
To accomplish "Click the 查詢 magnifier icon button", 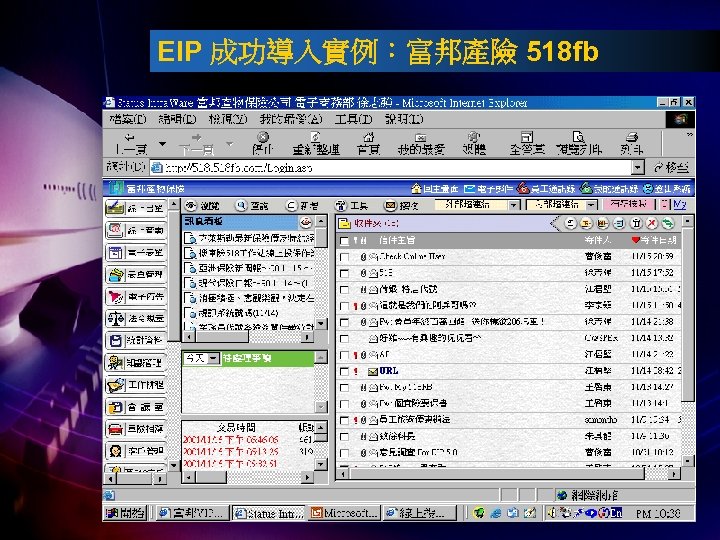I will (x=252, y=206).
